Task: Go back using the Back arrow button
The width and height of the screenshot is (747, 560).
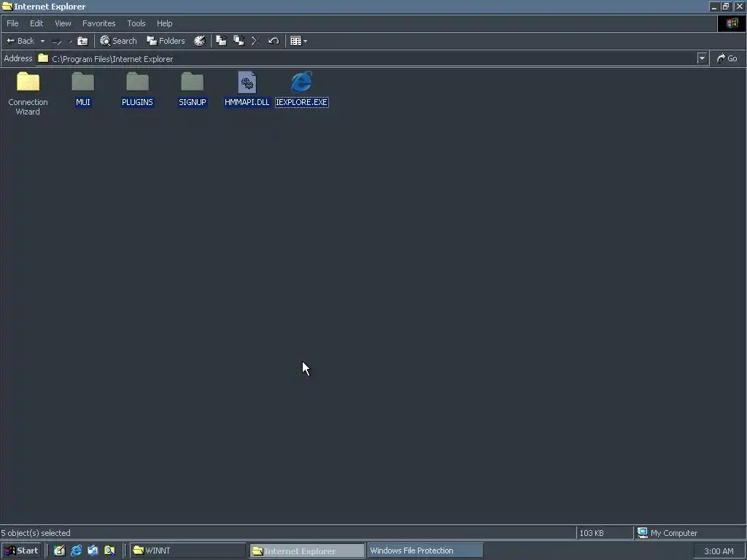Action: (20, 41)
